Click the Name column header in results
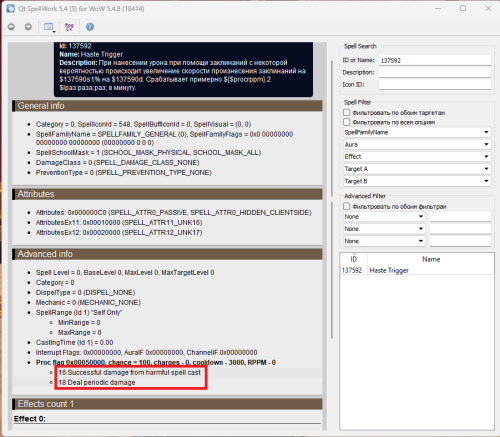This screenshot has height=437, width=500. pos(431,259)
